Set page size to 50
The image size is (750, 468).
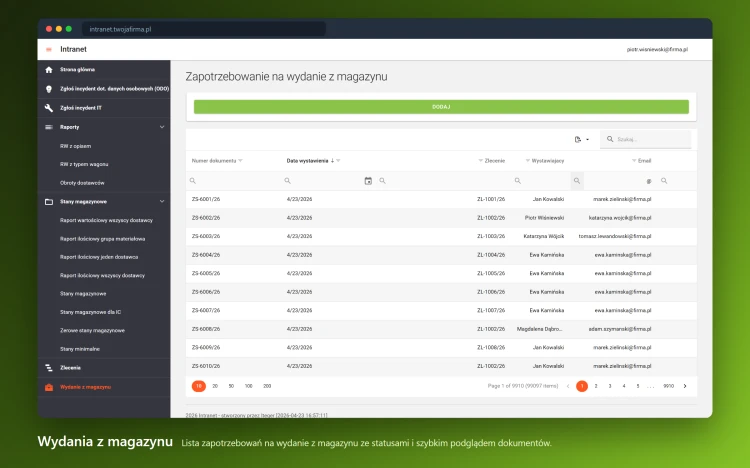tap(232, 386)
